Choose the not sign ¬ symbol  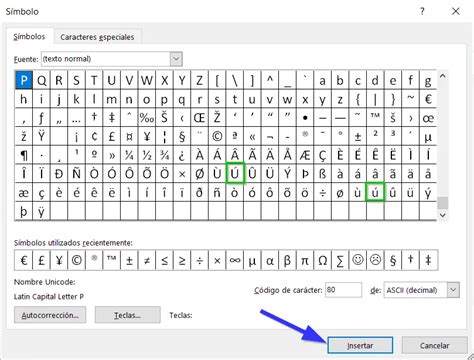tap(270, 136)
